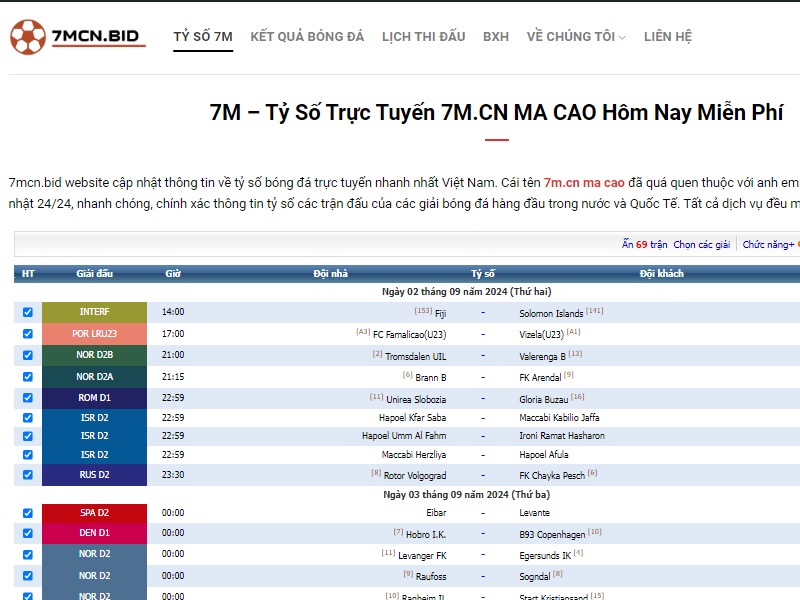Uncheck the FC Famalicao(U23) match checkbox
This screenshot has width=800, height=600.
[x=28, y=334]
